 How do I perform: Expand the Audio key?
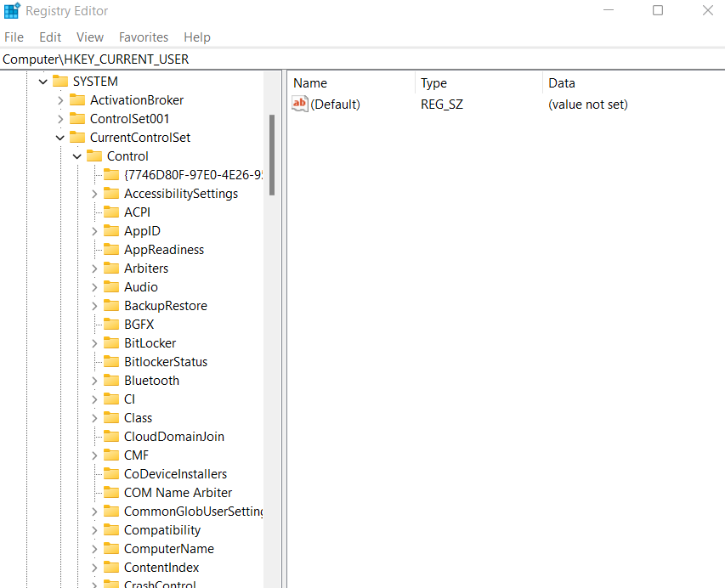click(94, 287)
